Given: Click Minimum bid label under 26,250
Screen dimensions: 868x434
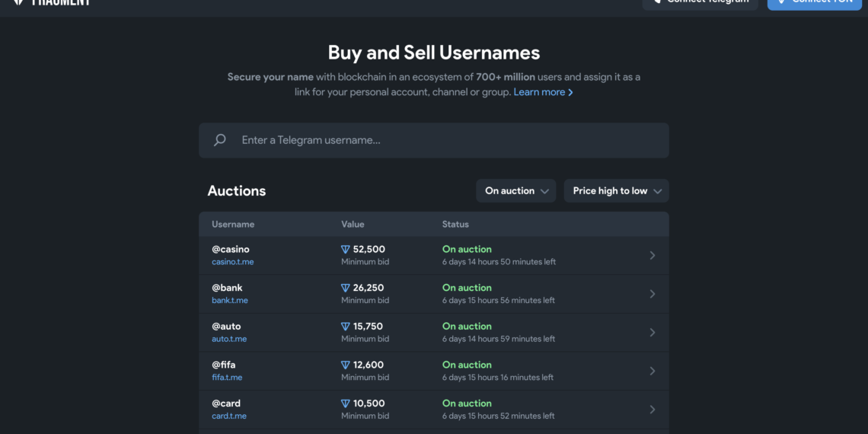Looking at the screenshot, I should pos(365,301).
